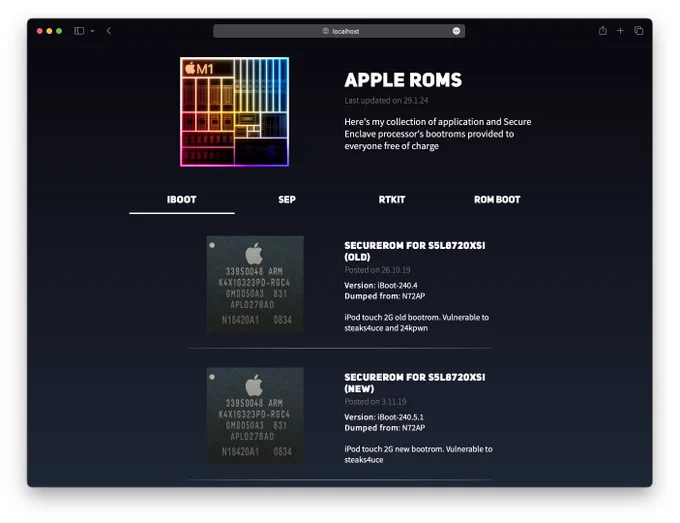Switch to the SEP tab
This screenshot has width=680, height=523.
click(287, 199)
